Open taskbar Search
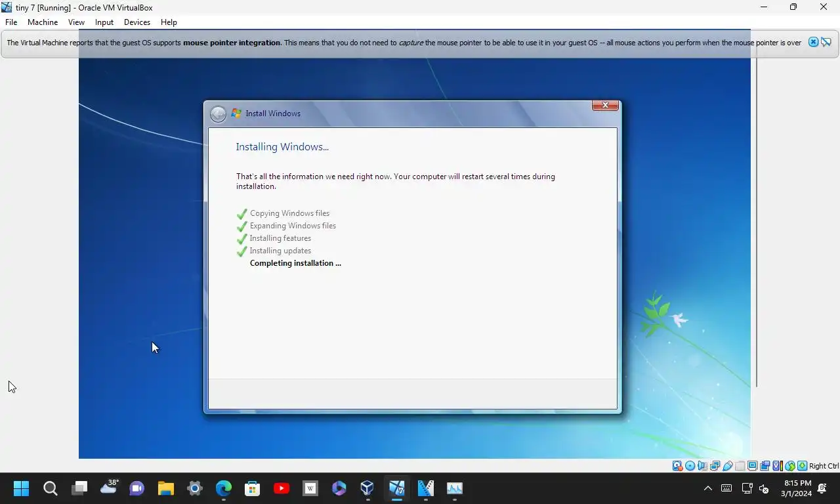The height and width of the screenshot is (504, 840). [x=50, y=488]
